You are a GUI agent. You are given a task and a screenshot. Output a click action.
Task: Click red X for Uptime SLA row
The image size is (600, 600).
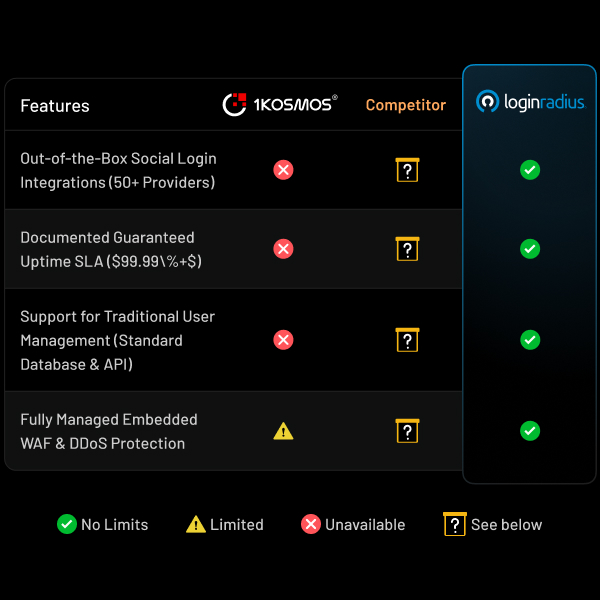tap(283, 249)
